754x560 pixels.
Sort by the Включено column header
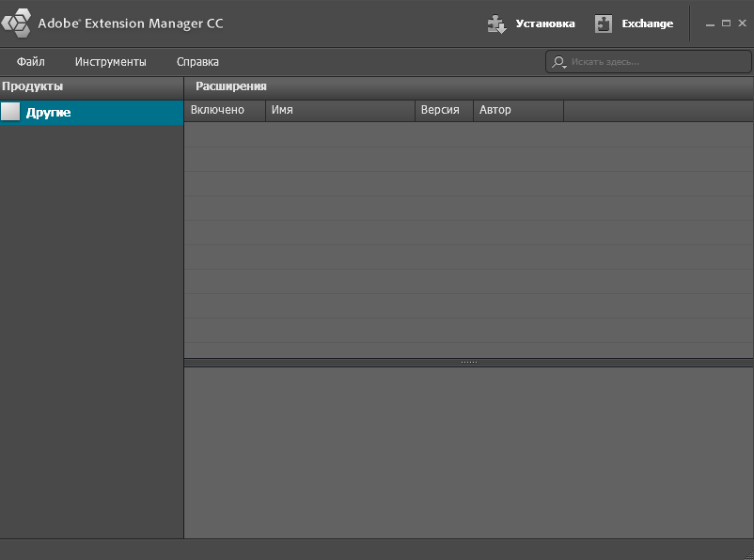pos(225,110)
